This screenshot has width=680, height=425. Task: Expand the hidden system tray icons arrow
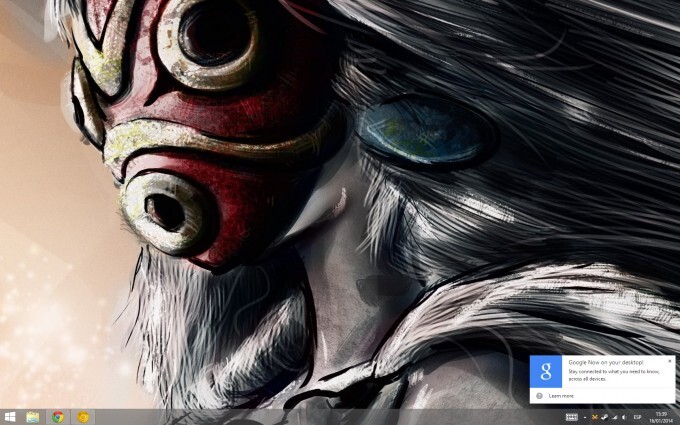coord(585,416)
